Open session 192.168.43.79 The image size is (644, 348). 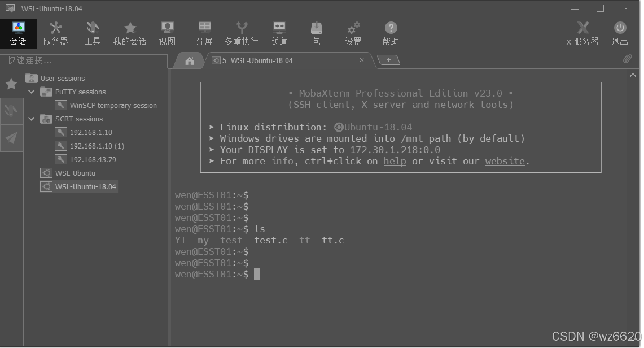tap(86, 159)
